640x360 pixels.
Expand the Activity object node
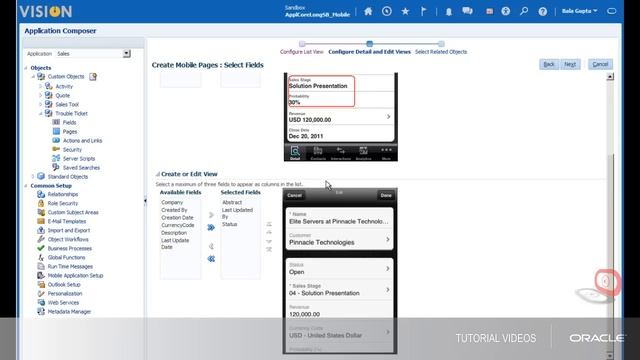tap(40, 86)
